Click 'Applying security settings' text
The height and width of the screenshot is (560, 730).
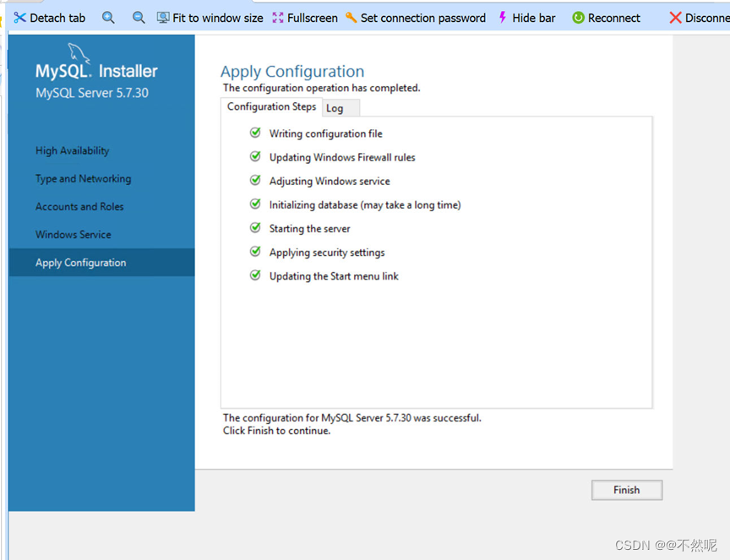(327, 253)
